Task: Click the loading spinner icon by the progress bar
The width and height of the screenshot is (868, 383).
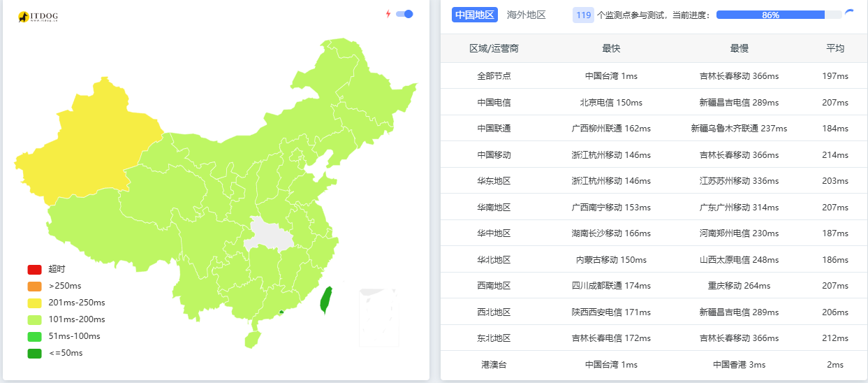Action: pos(849,13)
